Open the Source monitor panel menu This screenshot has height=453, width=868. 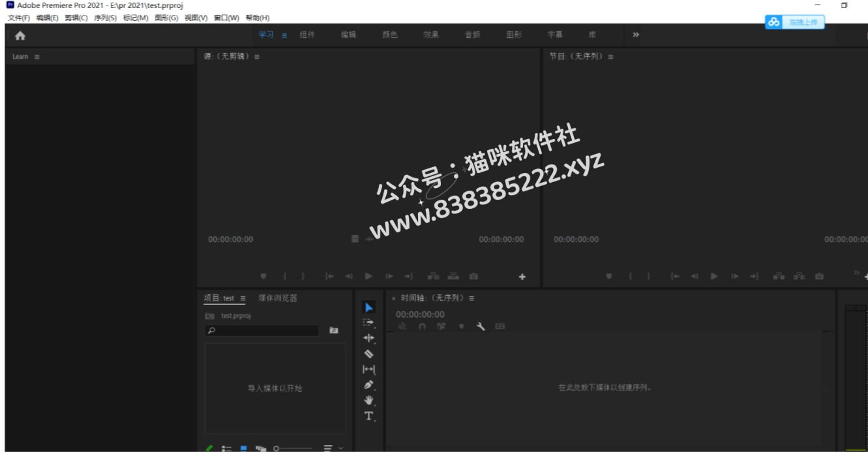coord(257,57)
